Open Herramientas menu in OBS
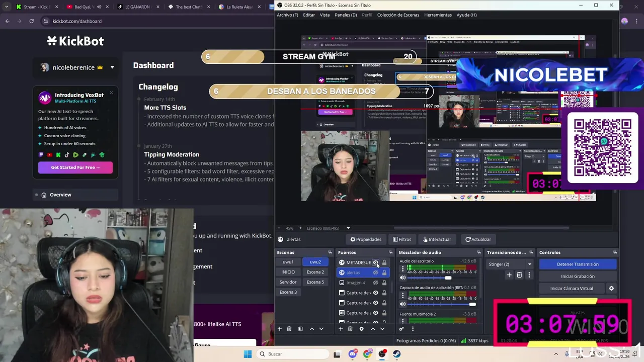This screenshot has width=644, height=362. coord(438,15)
